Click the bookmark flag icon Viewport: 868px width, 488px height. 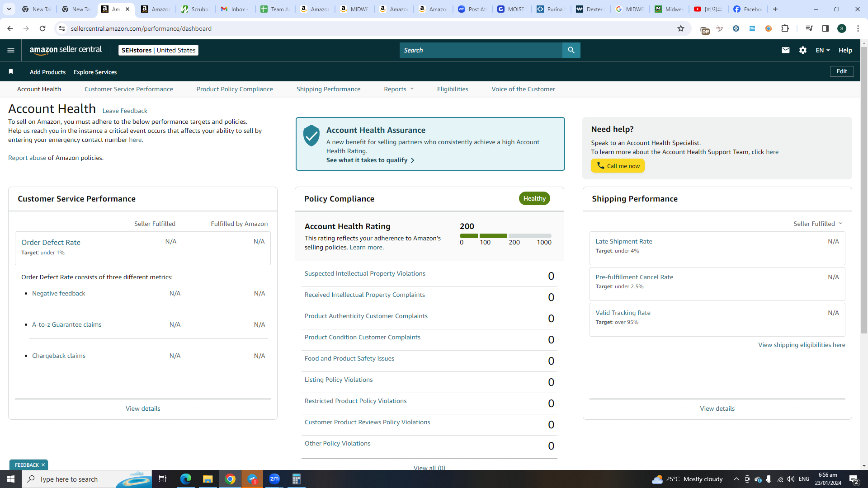(11, 72)
